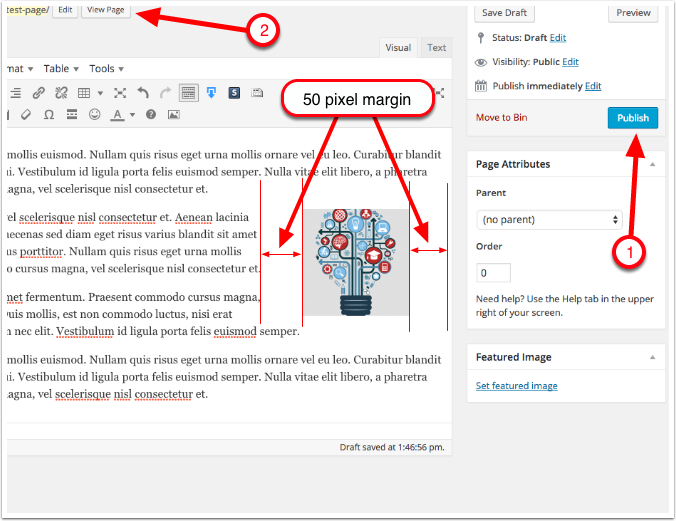Switch to the Visual editor tab
Image resolution: width=676 pixels, height=521 pixels.
pyautogui.click(x=398, y=48)
